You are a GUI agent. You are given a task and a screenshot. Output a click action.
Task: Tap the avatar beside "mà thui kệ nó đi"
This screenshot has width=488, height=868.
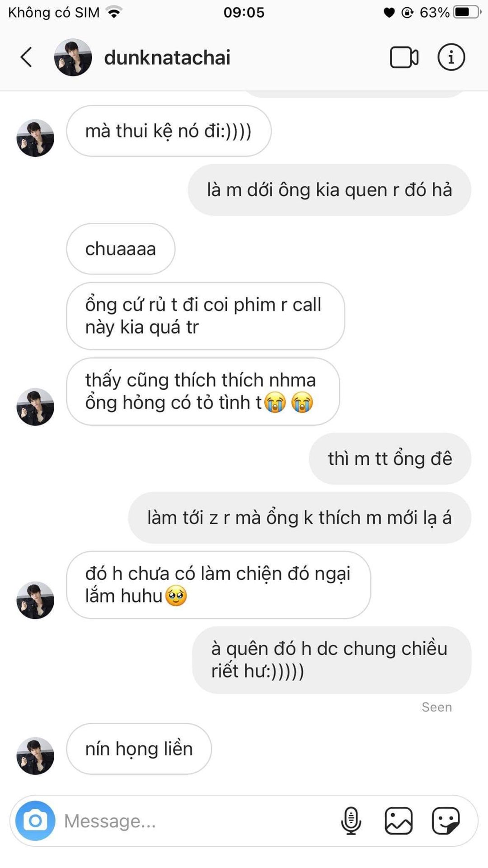pos(35,138)
